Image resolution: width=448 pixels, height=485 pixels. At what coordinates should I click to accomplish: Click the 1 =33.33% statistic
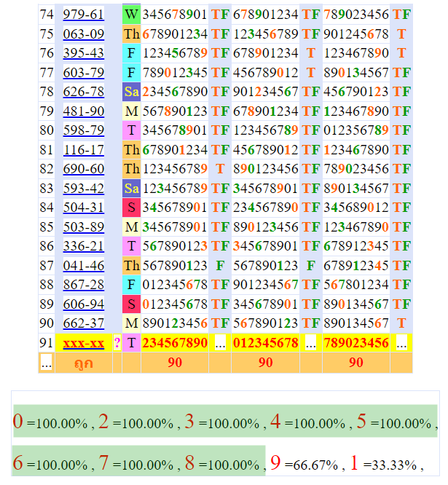[x=384, y=463]
